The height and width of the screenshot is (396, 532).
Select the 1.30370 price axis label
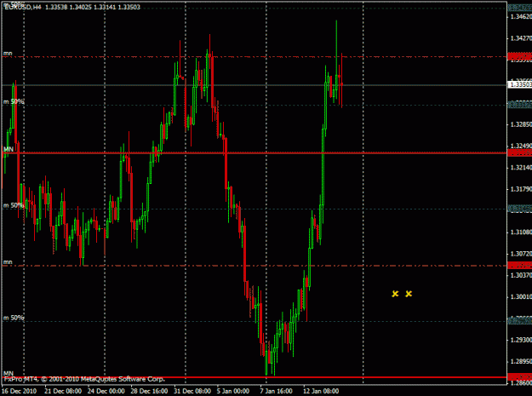coord(521,275)
